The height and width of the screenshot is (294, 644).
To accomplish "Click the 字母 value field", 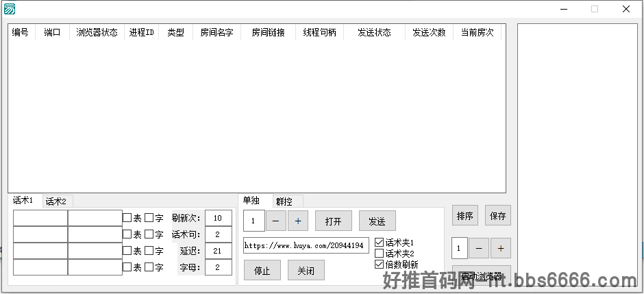I will (x=218, y=267).
